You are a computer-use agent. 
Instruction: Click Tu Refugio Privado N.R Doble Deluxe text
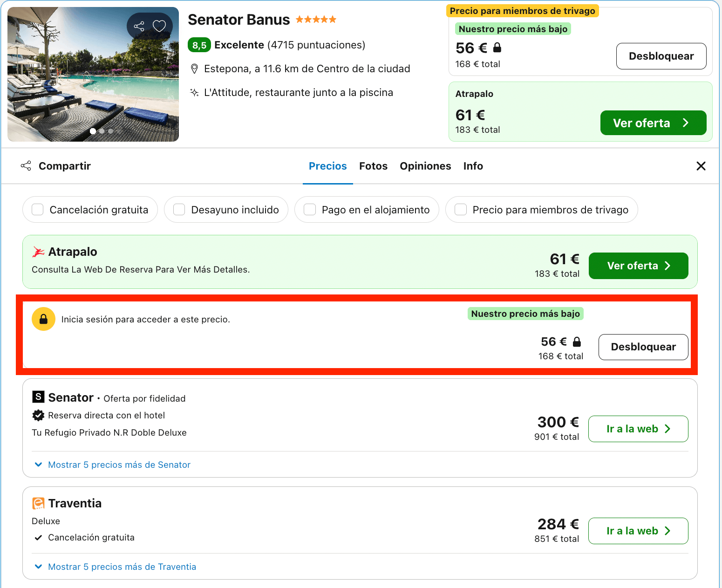click(x=109, y=433)
